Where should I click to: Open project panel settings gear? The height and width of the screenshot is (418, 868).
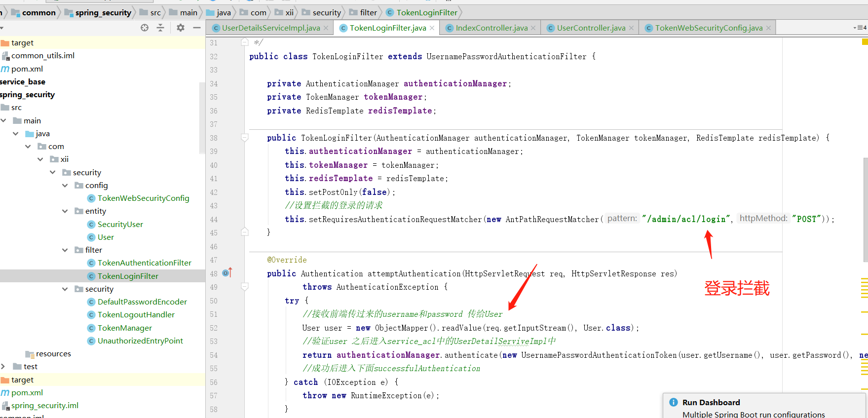click(x=181, y=28)
